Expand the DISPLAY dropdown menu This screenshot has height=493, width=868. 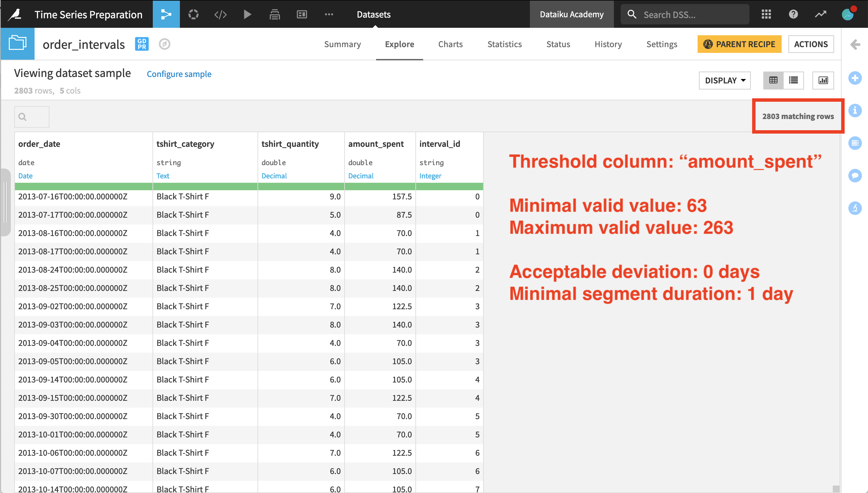pos(725,80)
